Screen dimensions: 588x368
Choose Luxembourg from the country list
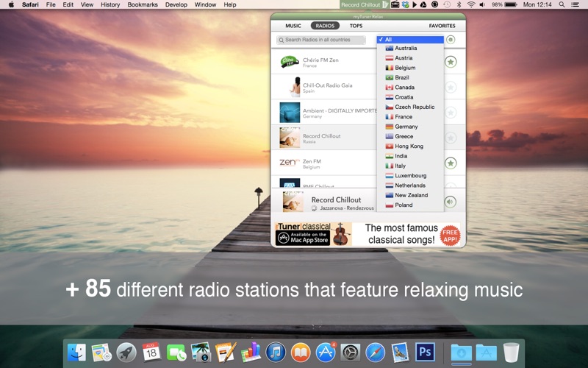(x=410, y=175)
